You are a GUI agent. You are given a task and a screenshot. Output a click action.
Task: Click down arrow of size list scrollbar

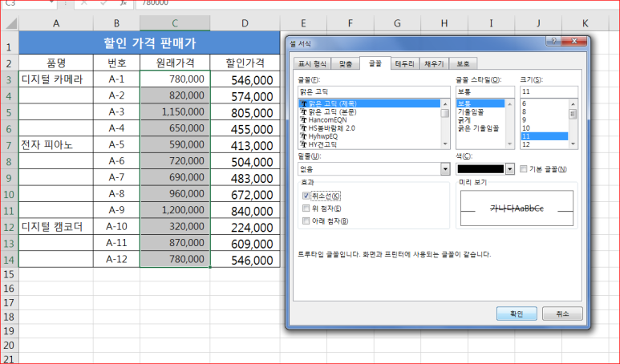(x=573, y=144)
